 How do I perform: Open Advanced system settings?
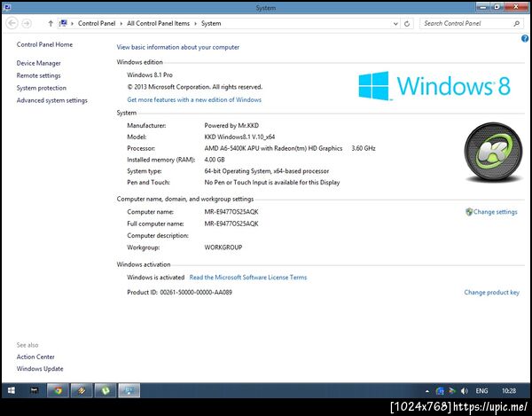click(x=52, y=100)
